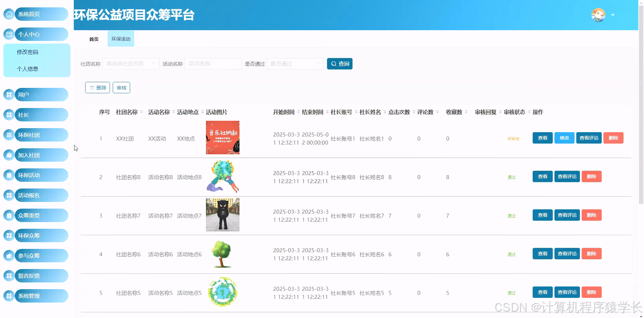Screen dimensions: 644x318
Task: Click the user avatar in header
Action: (598, 15)
